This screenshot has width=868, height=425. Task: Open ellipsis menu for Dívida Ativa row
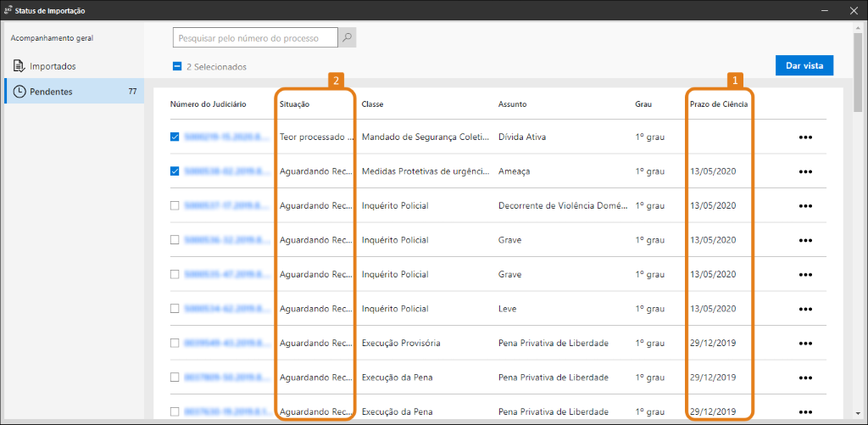coord(805,137)
